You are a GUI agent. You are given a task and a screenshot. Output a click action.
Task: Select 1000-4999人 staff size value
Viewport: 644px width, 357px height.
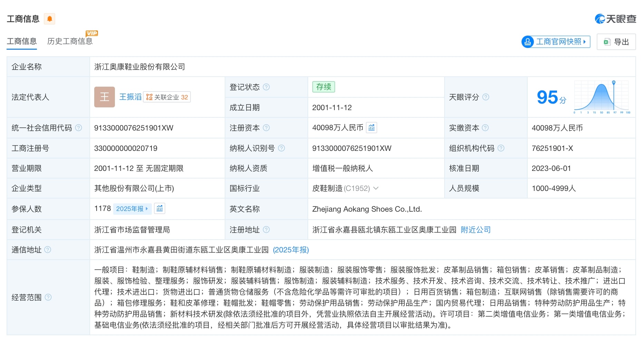point(554,188)
